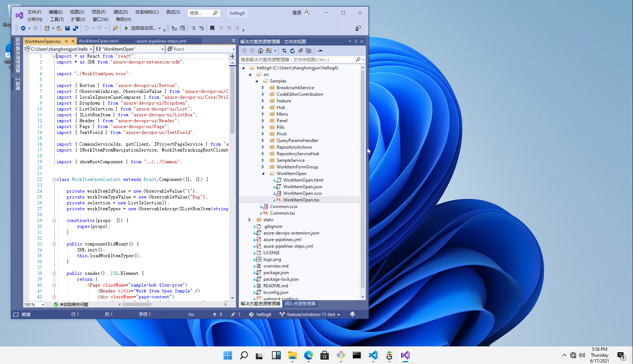This screenshot has width=633, height=364.
Task: Open the 文件(F) menu
Action: click(x=34, y=12)
